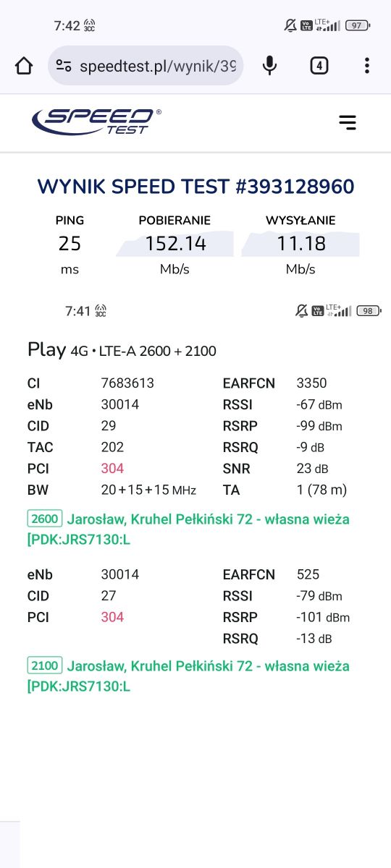391x868 pixels.
Task: Select the upload result 11.18
Action: tap(301, 244)
